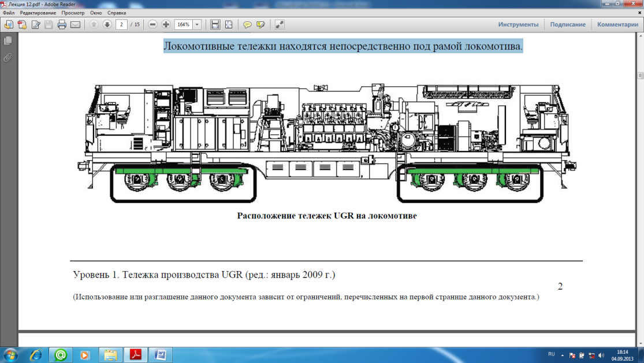644x363 pixels.
Task: Open the Attachments paperclip panel
Action: pos(8,58)
